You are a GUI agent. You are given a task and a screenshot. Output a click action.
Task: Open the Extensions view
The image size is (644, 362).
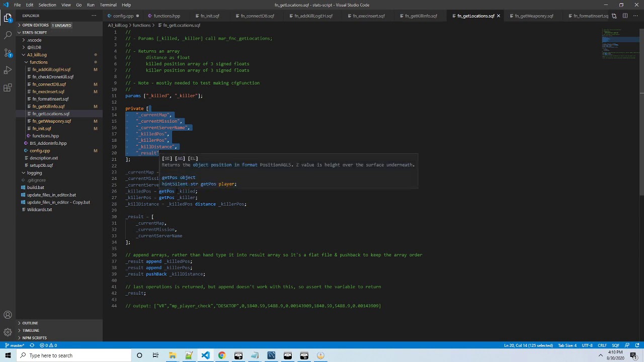(x=8, y=87)
